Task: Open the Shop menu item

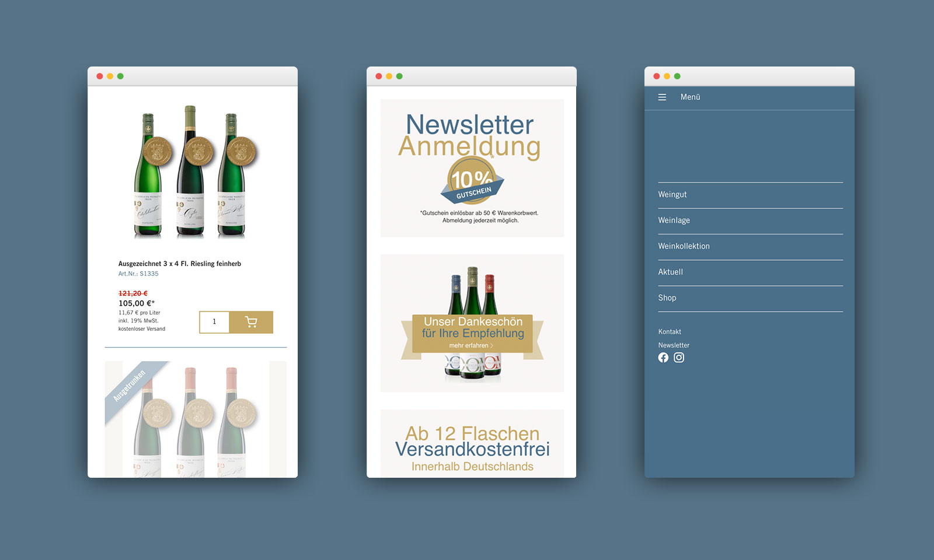Action: pos(667,298)
